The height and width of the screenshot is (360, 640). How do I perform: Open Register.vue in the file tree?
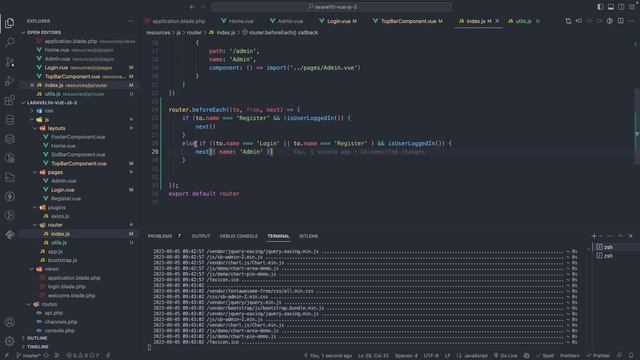click(66, 198)
